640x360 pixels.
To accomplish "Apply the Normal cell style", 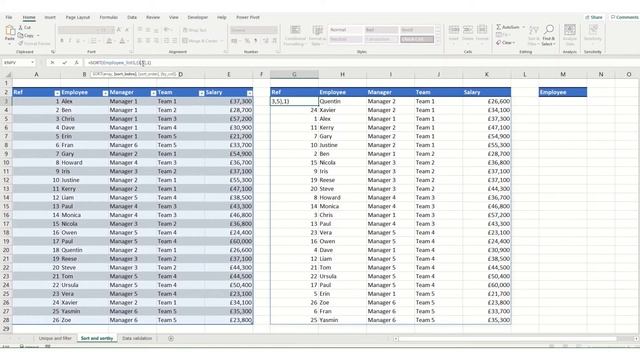I will tap(345, 30).
